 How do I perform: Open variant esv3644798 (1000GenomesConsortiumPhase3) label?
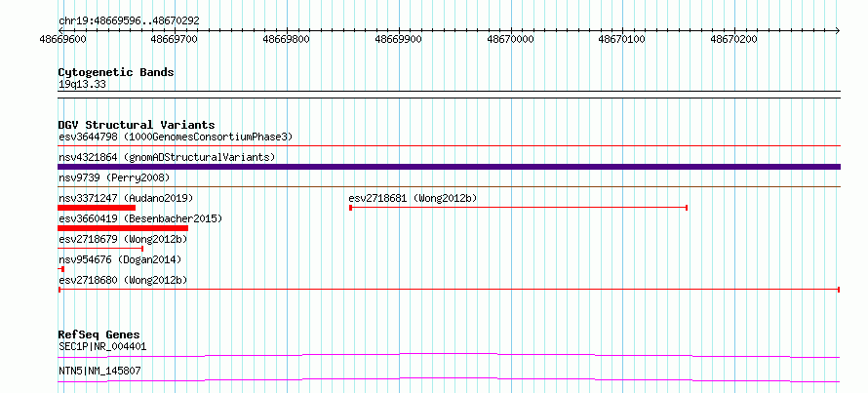[x=176, y=137]
